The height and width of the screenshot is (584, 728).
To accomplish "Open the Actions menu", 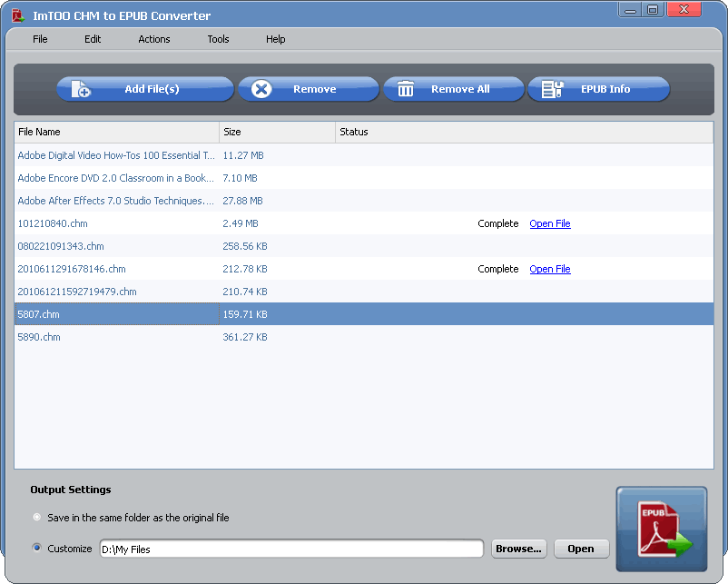I will coord(154,39).
